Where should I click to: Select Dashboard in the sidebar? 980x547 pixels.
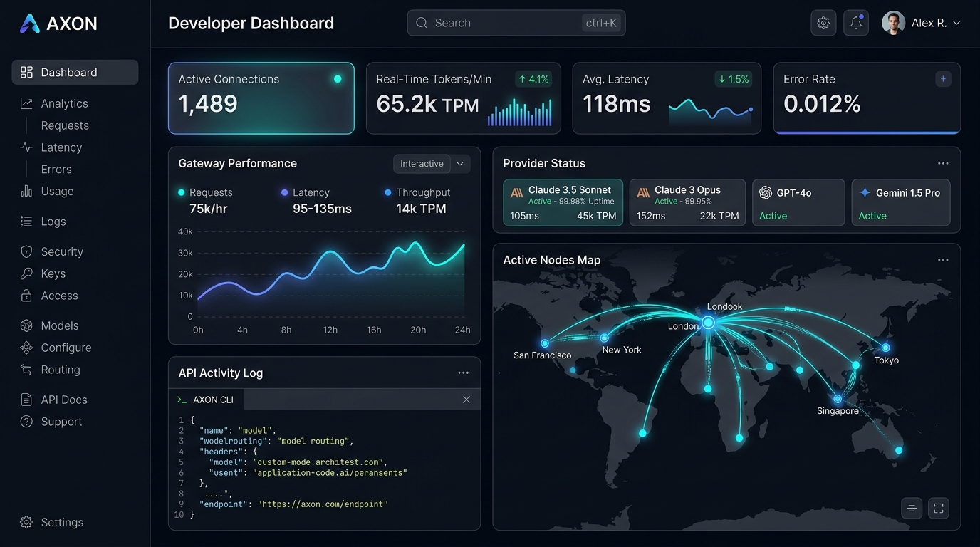tap(75, 72)
